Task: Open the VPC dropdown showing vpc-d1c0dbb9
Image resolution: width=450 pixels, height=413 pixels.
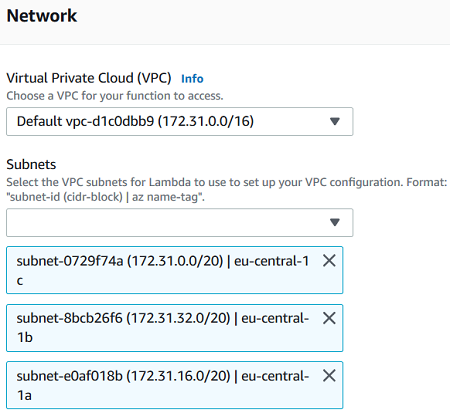Action: [180, 121]
